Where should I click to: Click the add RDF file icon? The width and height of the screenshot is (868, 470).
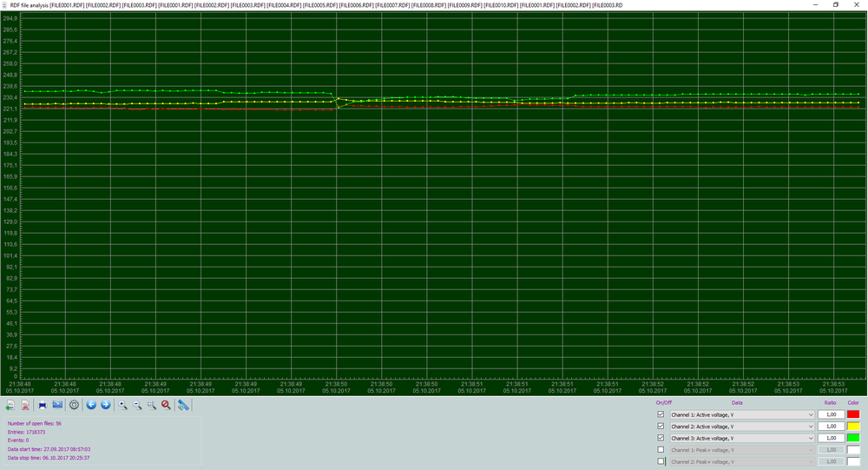coord(10,405)
